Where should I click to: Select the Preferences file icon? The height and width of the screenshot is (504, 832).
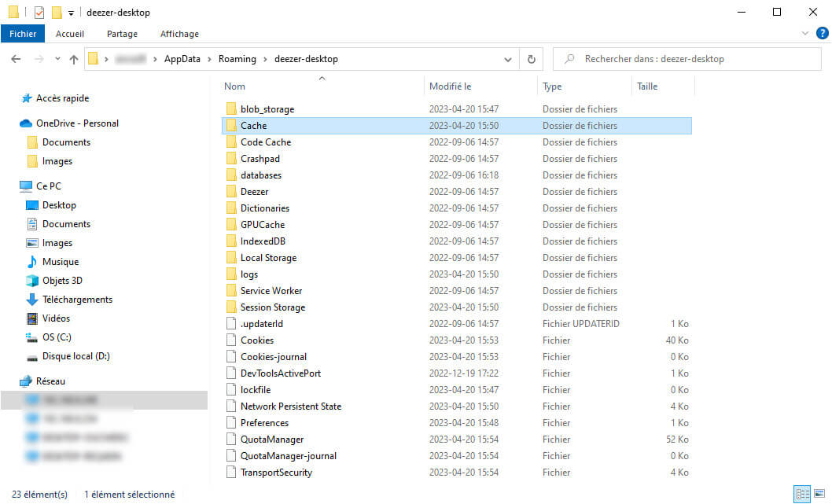pos(231,422)
